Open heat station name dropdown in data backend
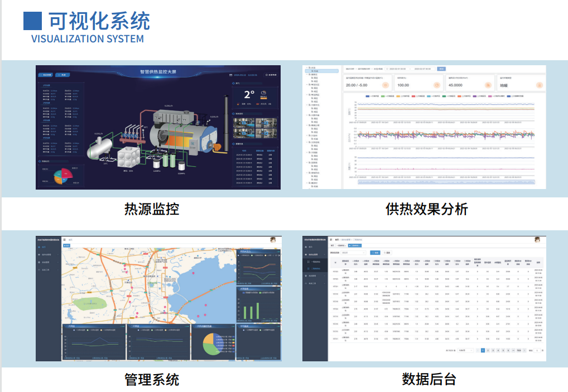Image resolution: width=568 pixels, height=392 pixels. coord(353,253)
